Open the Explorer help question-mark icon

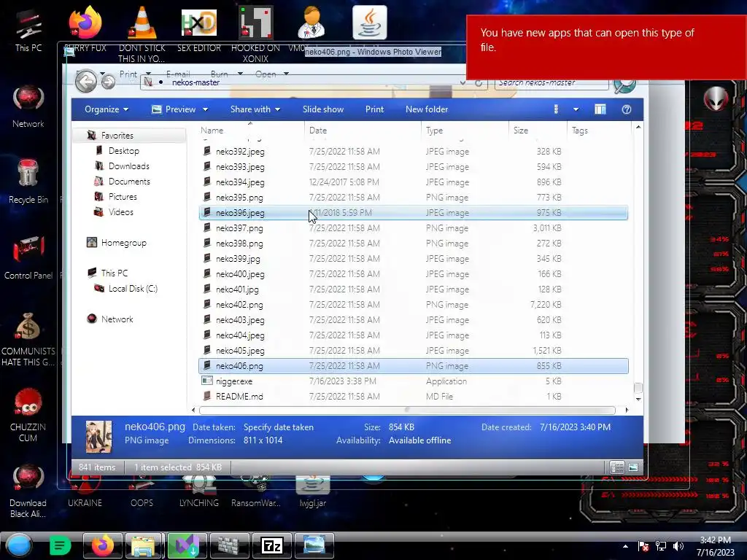pyautogui.click(x=626, y=109)
